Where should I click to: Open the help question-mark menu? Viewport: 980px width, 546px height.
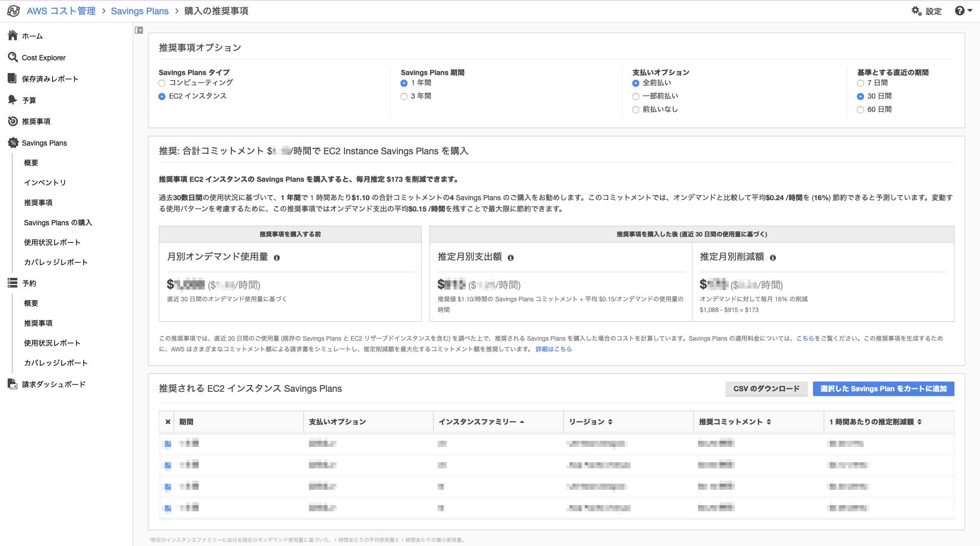click(x=963, y=11)
